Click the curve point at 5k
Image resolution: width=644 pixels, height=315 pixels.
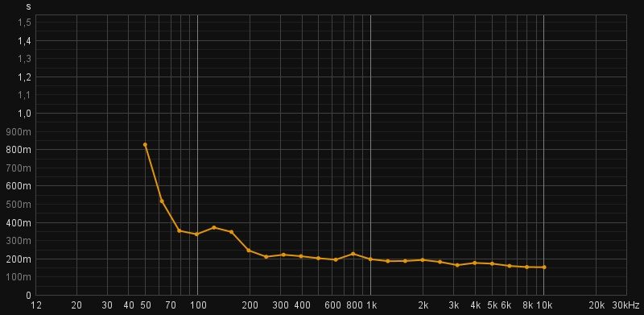[x=492, y=263]
